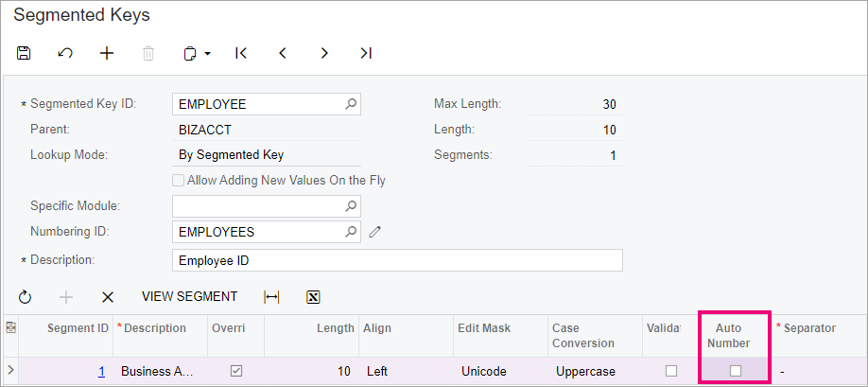Toggle the Validate checkbox in segment row

pos(671,371)
